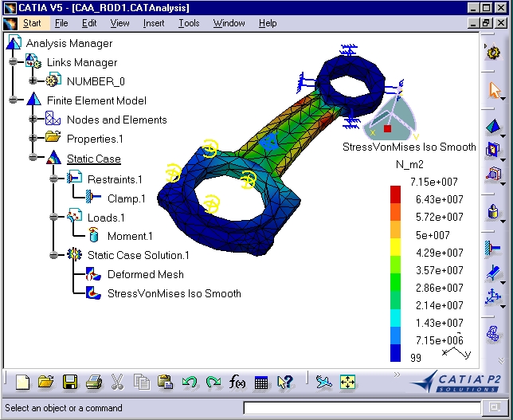Click the dark blue band of the stress legend
513x420 pixels.
pyautogui.click(x=395, y=353)
